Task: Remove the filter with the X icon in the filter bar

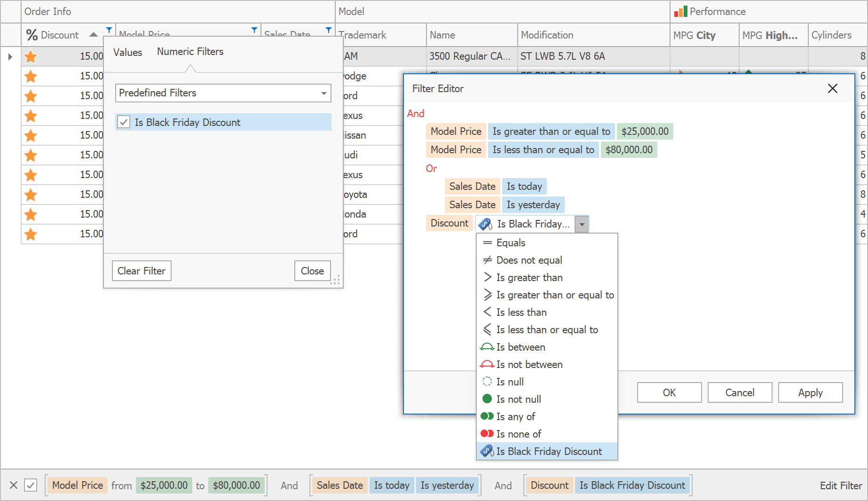Action: coord(14,485)
